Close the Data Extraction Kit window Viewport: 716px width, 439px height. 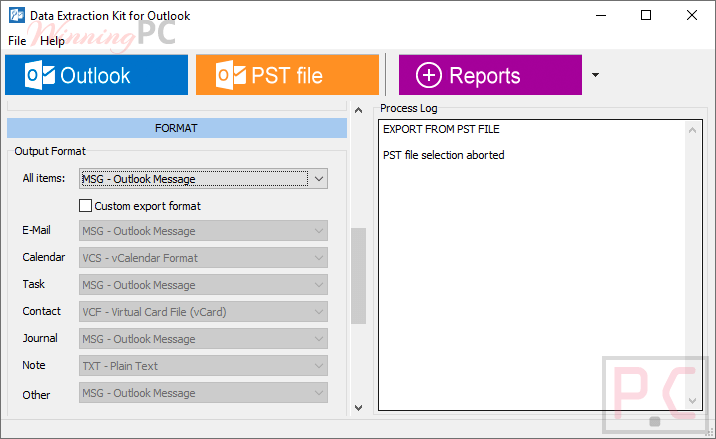click(692, 16)
